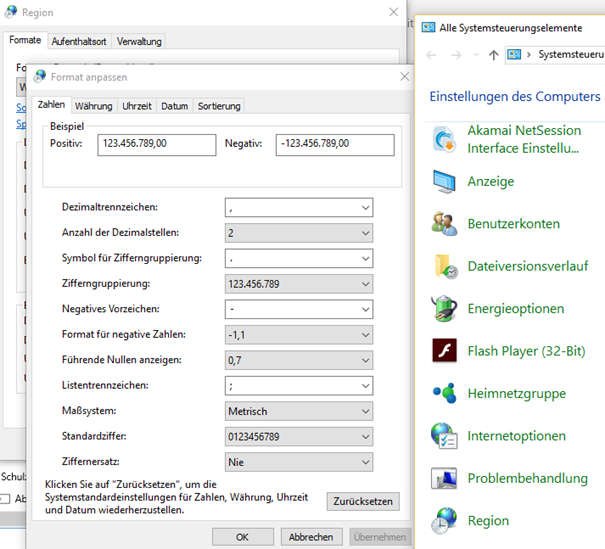
Task: Click the Abbrechen button
Action: click(310, 536)
